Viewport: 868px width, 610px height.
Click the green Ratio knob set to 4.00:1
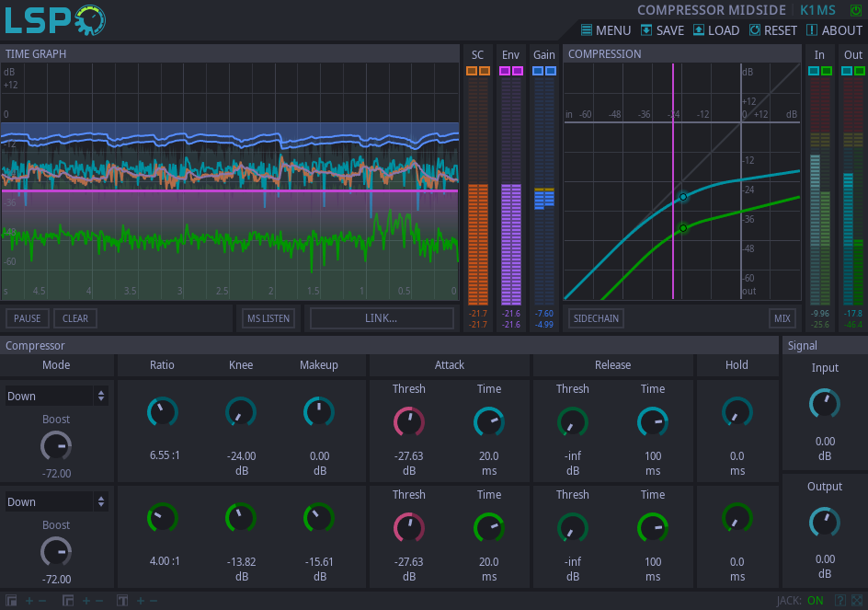(162, 519)
